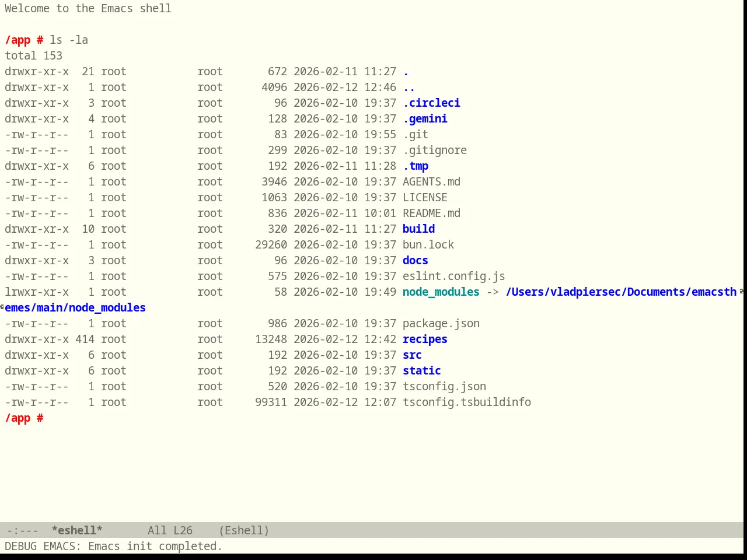Click the 13248 size of recipes

click(x=271, y=339)
